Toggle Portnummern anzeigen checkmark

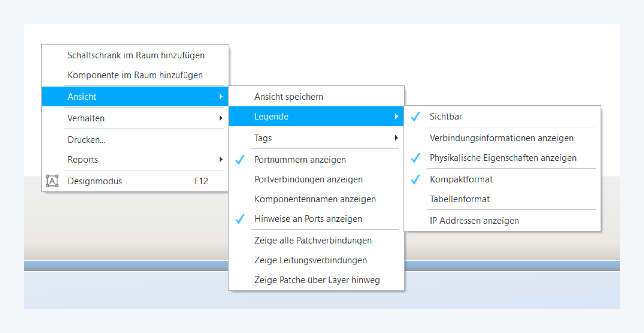point(300,160)
